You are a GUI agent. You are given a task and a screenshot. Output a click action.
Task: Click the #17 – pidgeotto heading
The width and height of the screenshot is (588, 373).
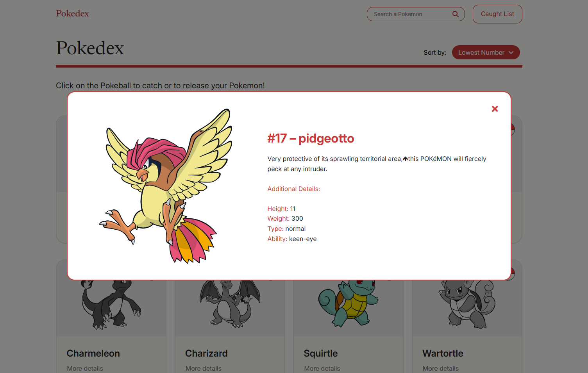tap(311, 138)
